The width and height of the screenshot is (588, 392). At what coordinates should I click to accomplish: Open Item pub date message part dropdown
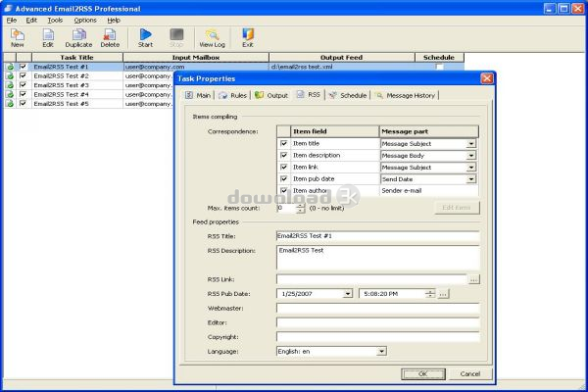pyautogui.click(x=471, y=179)
